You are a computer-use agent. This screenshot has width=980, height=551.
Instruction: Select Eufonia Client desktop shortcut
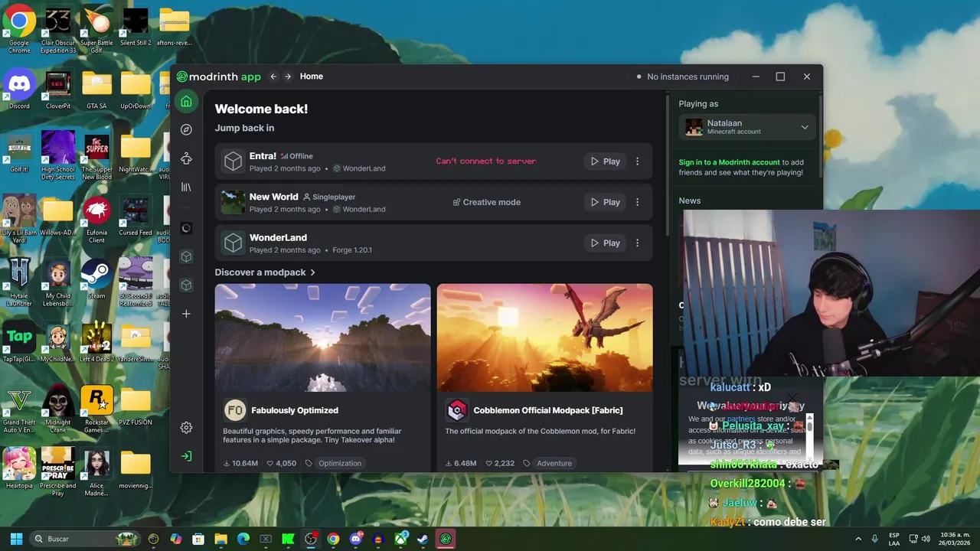(96, 220)
